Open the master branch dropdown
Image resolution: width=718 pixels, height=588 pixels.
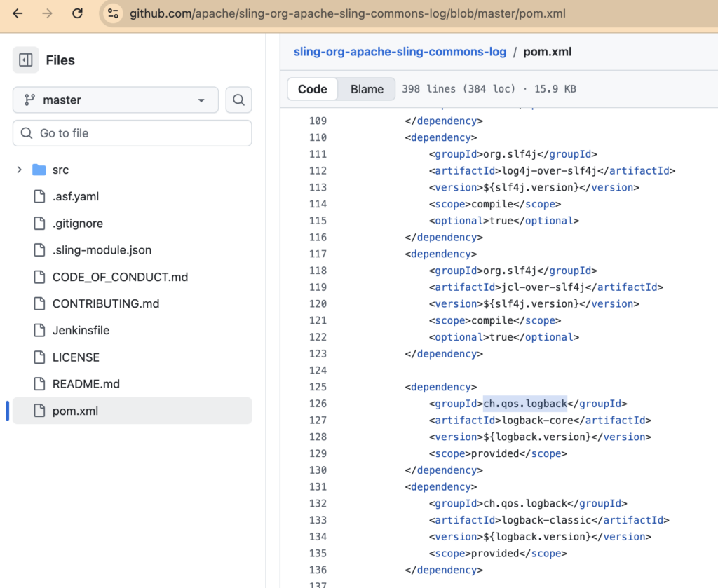point(115,100)
